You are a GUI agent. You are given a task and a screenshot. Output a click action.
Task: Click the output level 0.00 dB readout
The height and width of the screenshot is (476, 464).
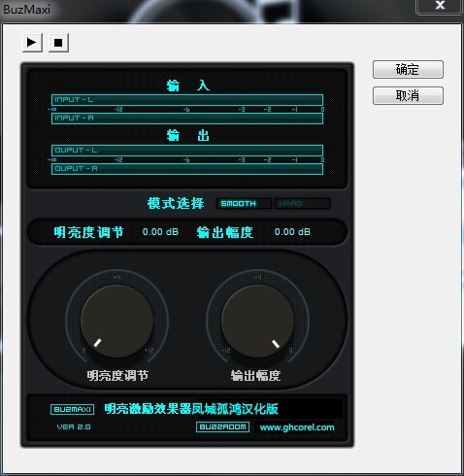coord(292,232)
